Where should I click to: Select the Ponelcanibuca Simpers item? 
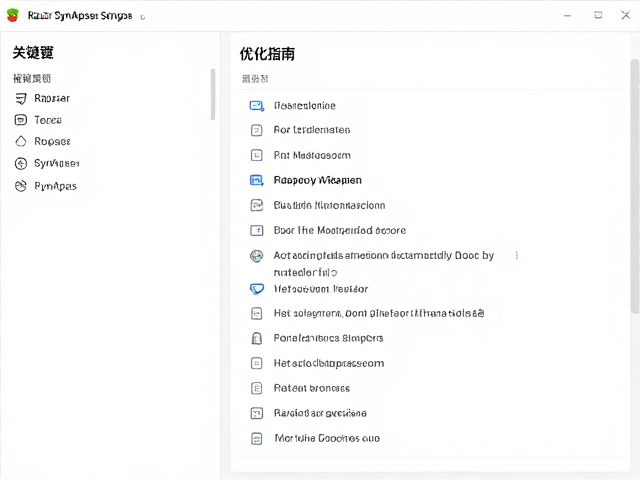[x=328, y=338]
